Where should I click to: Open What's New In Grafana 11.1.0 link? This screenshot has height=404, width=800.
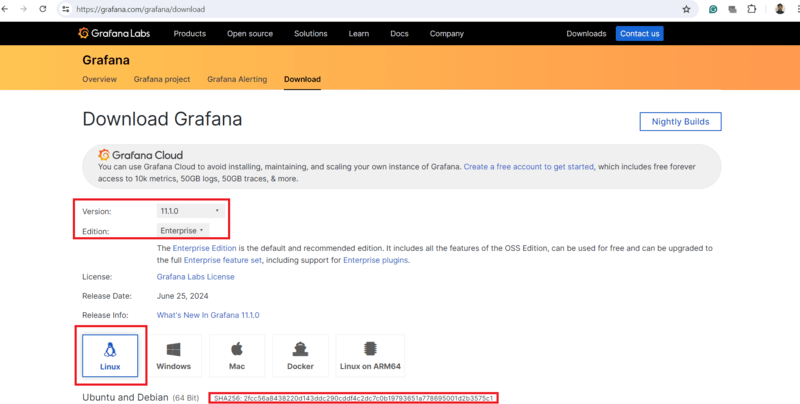[208, 315]
